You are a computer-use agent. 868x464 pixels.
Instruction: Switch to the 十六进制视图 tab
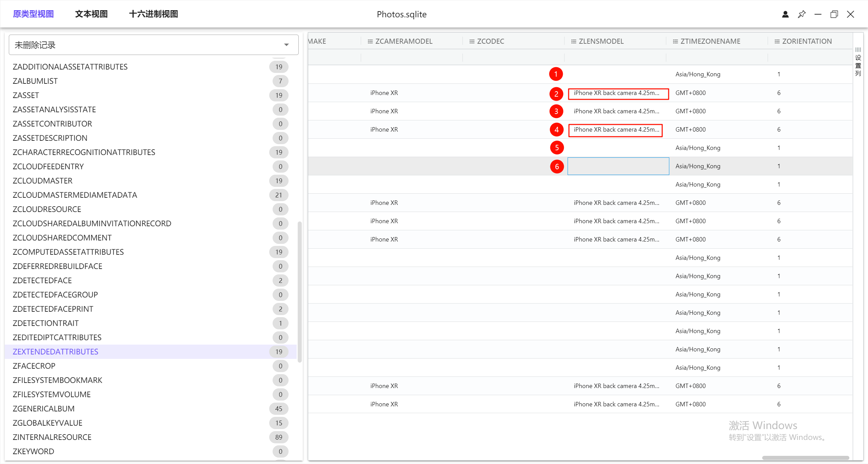[x=154, y=14]
